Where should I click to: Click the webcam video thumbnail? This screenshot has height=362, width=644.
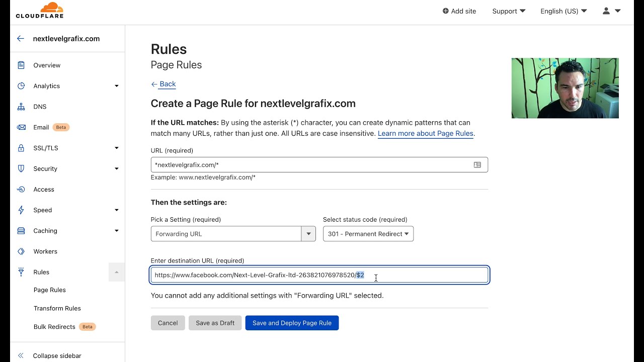click(x=565, y=88)
